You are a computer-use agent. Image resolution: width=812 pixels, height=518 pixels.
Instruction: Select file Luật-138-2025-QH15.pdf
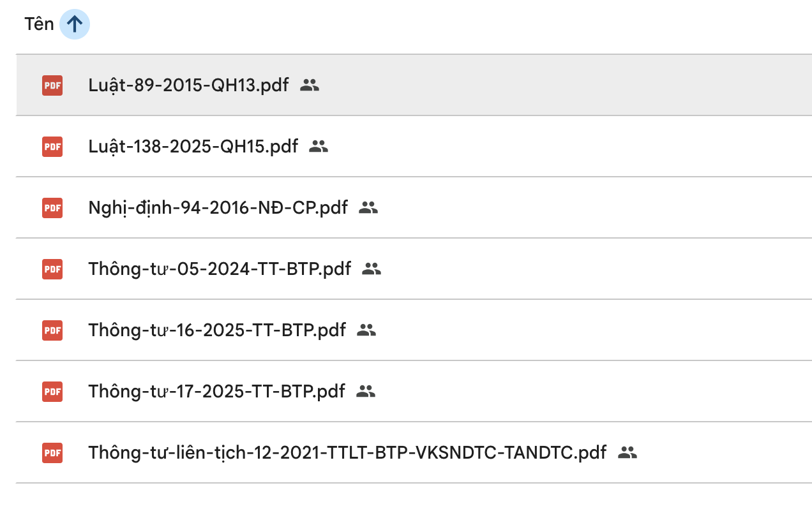click(x=193, y=147)
